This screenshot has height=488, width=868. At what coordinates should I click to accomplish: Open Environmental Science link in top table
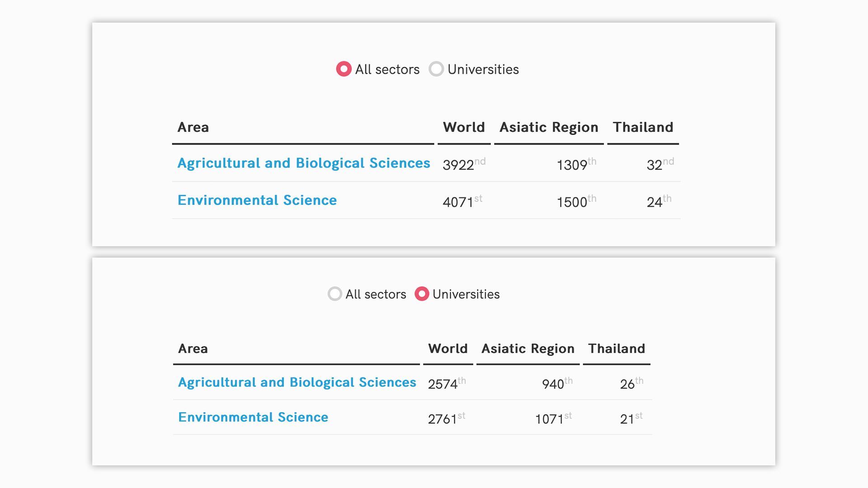[257, 200]
